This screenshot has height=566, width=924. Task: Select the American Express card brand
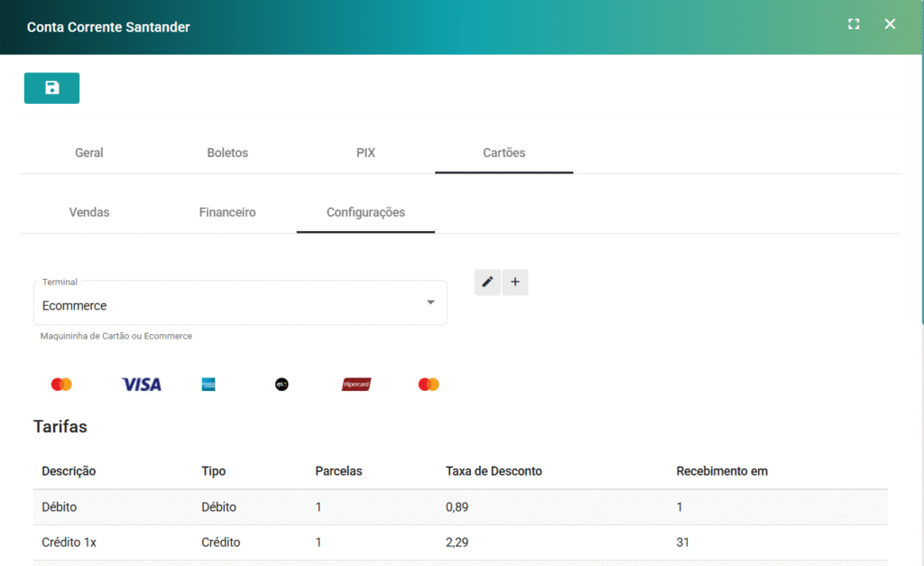pos(208,385)
